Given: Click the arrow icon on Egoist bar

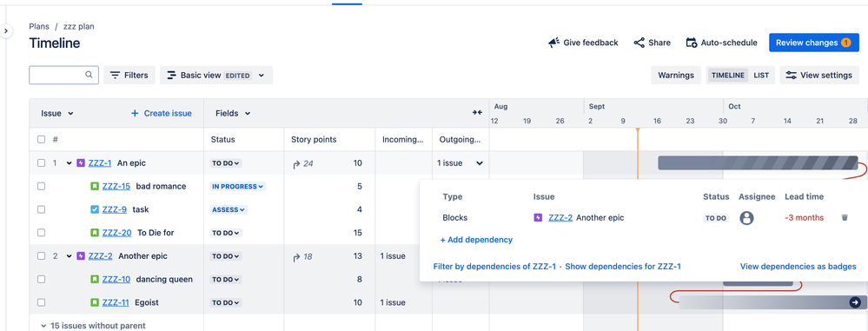Looking at the screenshot, I should coord(855,302).
